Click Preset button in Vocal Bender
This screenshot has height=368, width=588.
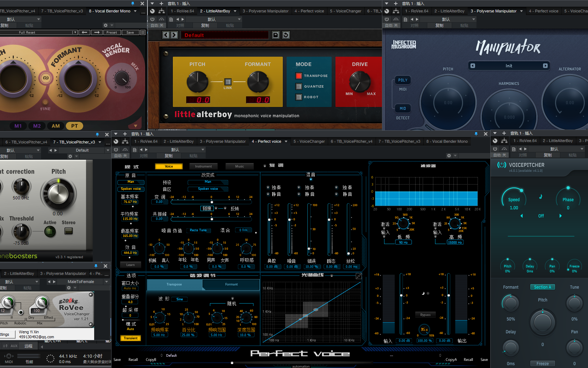click(112, 32)
